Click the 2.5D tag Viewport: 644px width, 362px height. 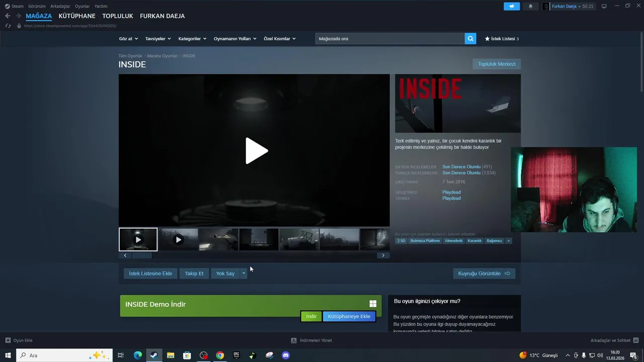coord(401,241)
